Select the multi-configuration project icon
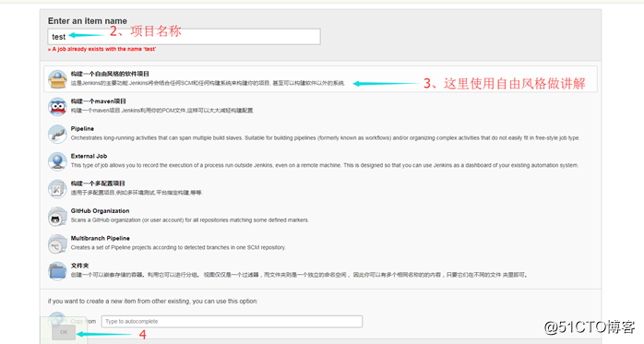Viewport: 644px width, 344px height. tap(57, 189)
